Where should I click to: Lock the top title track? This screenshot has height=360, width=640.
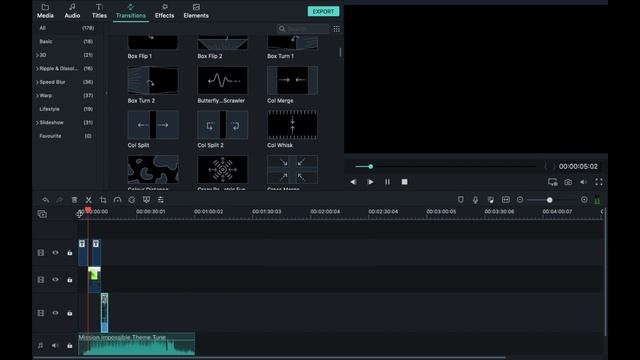69,253
